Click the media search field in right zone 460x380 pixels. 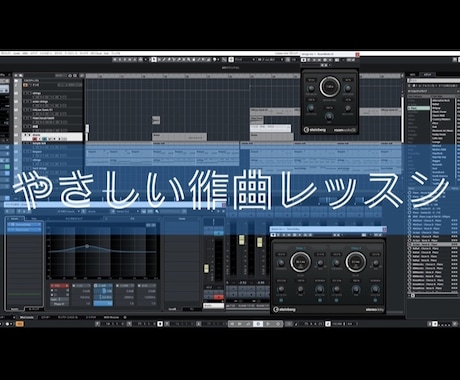click(x=433, y=80)
